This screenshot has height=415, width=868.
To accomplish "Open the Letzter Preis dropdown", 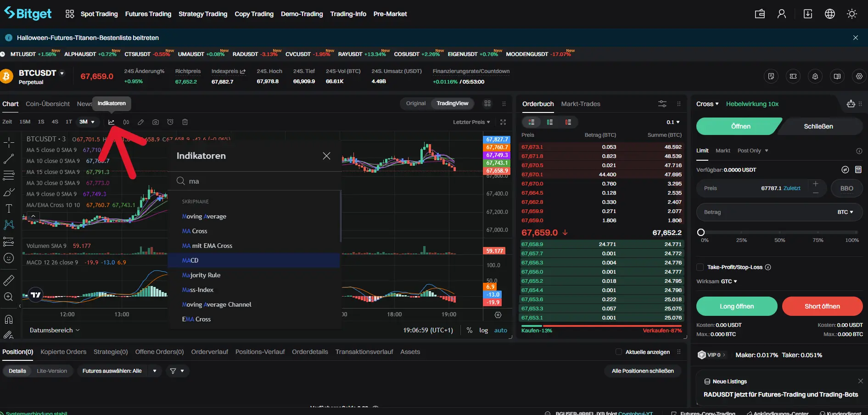I will click(471, 122).
